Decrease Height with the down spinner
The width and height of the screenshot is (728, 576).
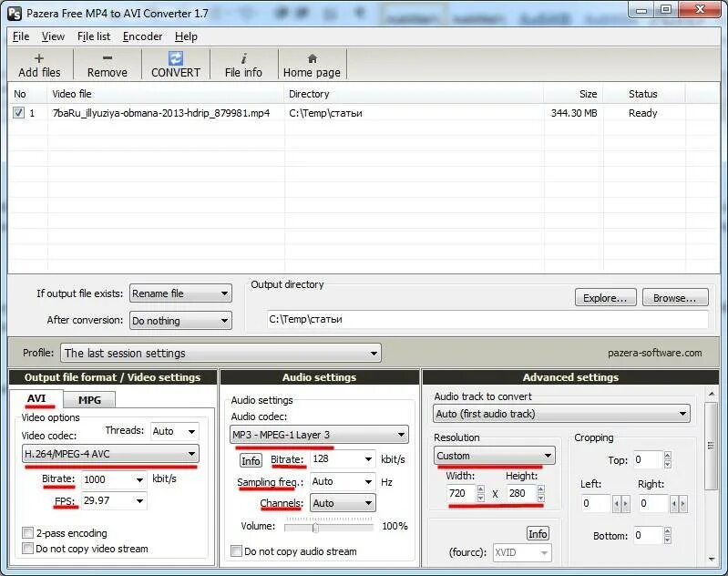[540, 498]
